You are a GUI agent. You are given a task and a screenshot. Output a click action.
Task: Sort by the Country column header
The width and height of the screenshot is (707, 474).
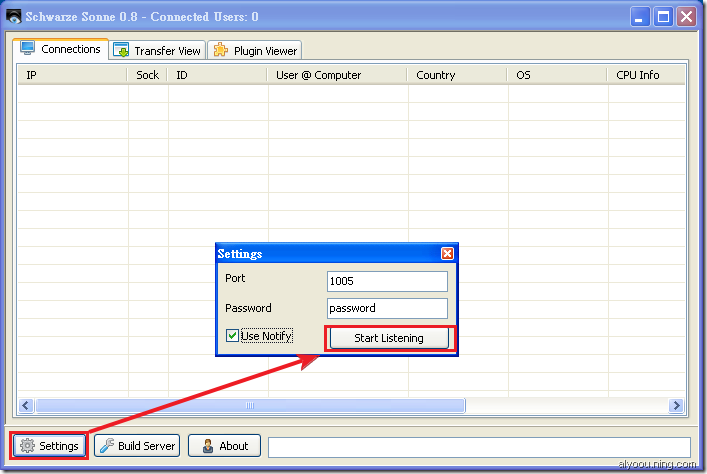pyautogui.click(x=457, y=75)
